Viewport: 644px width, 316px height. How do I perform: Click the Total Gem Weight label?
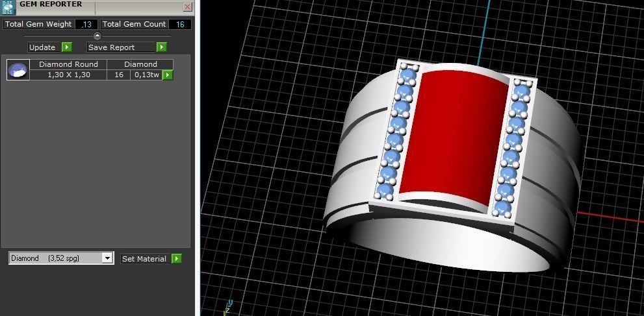click(38, 24)
